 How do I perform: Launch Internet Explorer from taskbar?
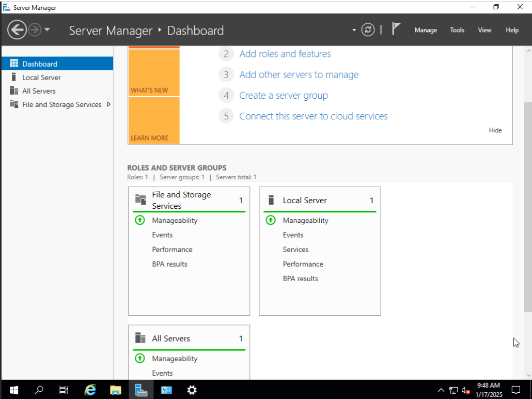pyautogui.click(x=90, y=390)
